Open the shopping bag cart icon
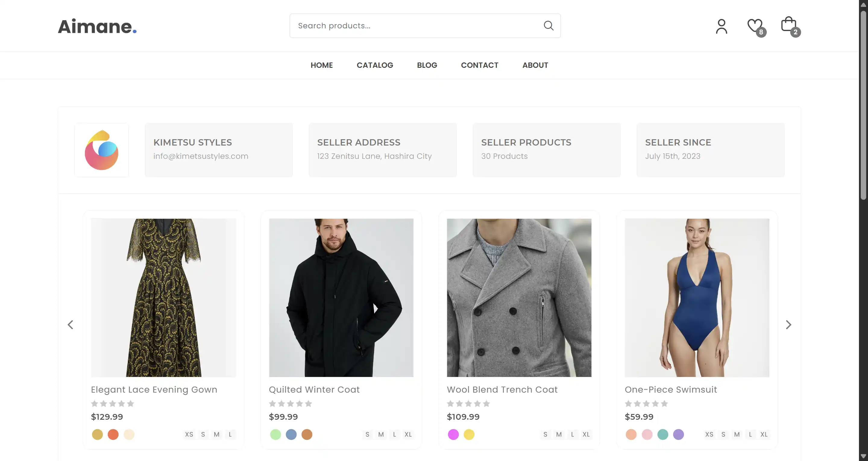 [x=788, y=25]
